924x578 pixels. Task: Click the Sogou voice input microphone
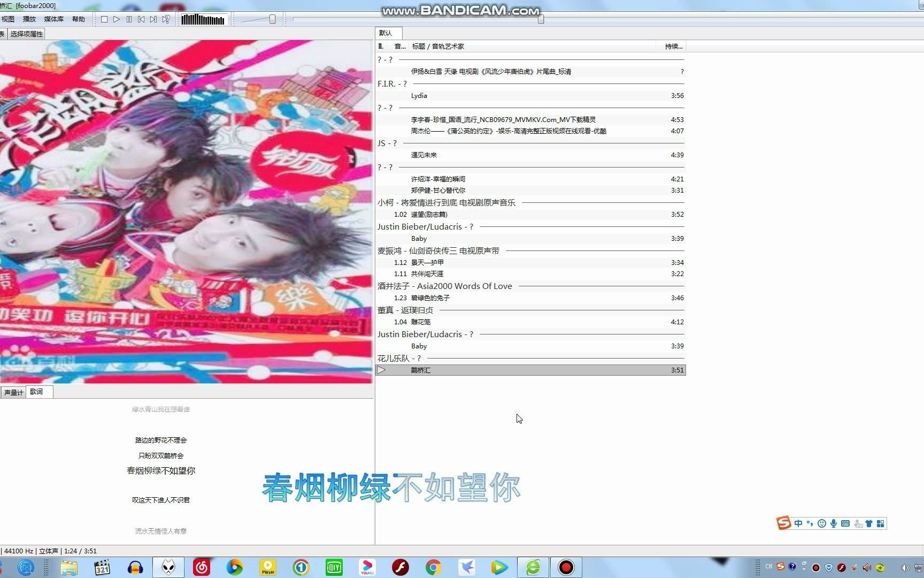point(833,523)
